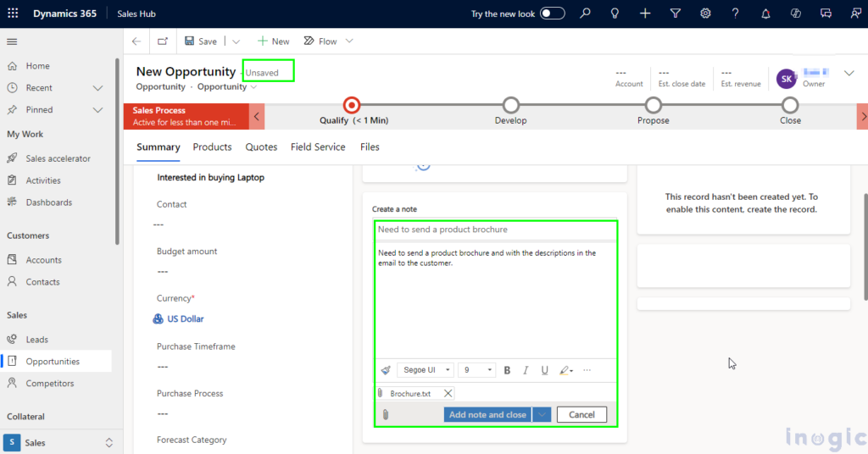Open the lightbulb assistant icon
Viewport: 868px width, 454px height.
[615, 14]
